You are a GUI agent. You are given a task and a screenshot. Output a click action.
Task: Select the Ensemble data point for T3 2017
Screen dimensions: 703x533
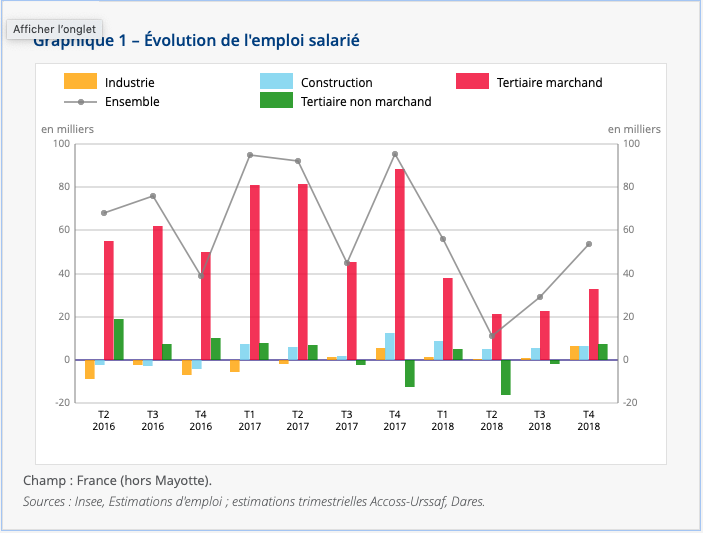pyautogui.click(x=347, y=263)
